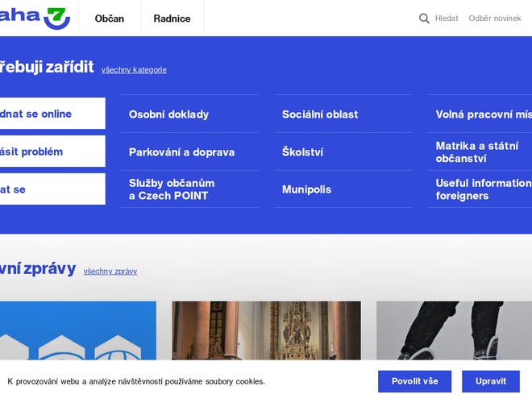Screen dimensions: 532x403
Task: Open the blue hexagon icons news thumbnail
Action: coord(77,330)
